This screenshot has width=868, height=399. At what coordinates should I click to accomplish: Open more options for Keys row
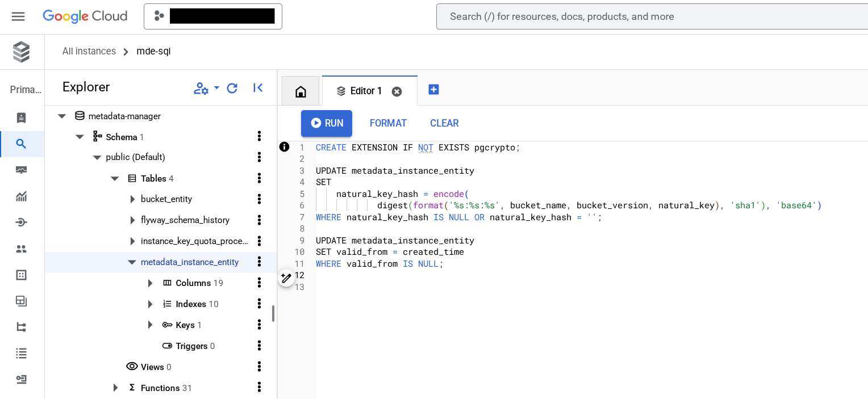tap(259, 325)
